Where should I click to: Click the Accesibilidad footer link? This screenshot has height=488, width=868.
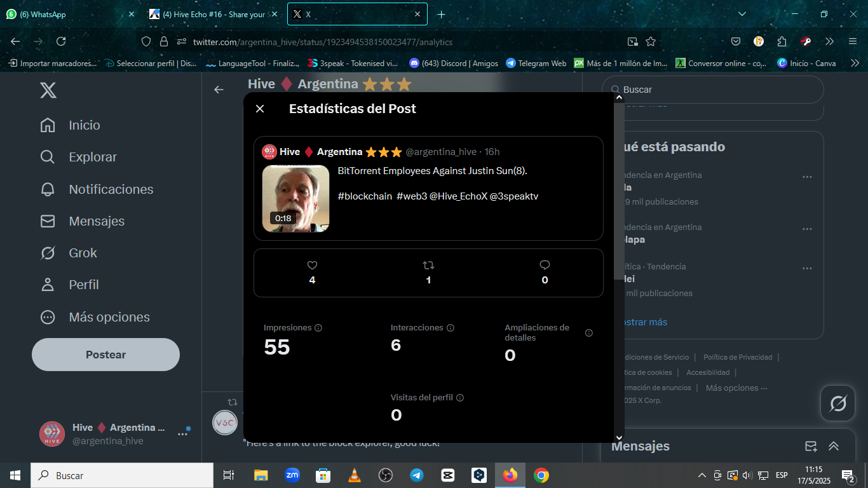coord(708,372)
